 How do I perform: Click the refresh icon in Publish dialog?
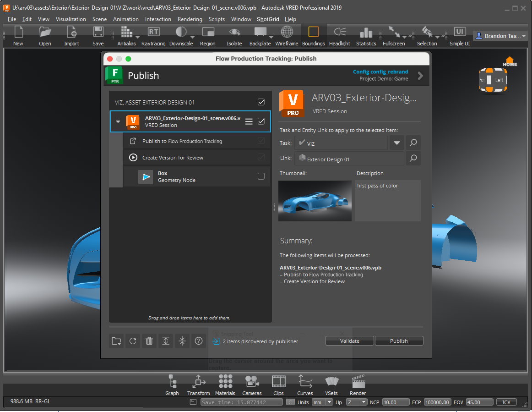[133, 341]
